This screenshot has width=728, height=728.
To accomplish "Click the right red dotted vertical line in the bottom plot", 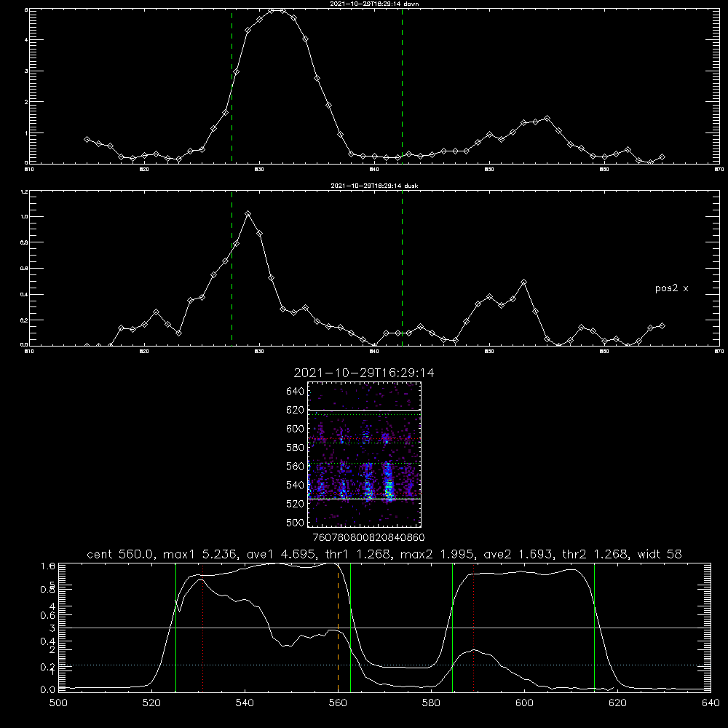I will coord(474,628).
